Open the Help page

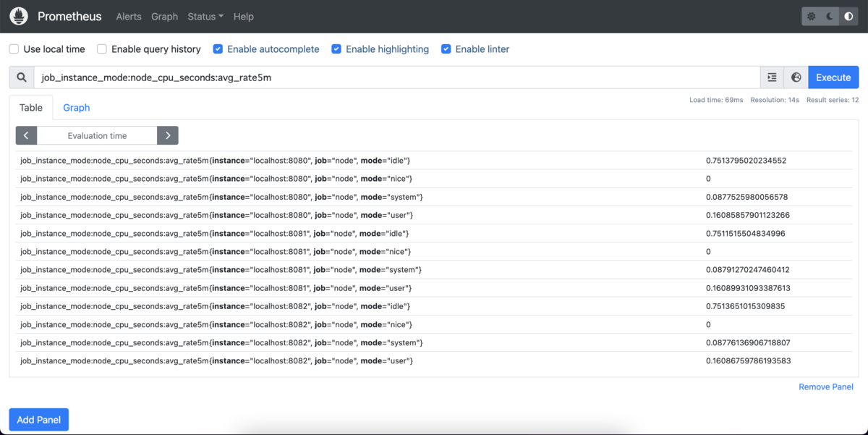pos(244,16)
